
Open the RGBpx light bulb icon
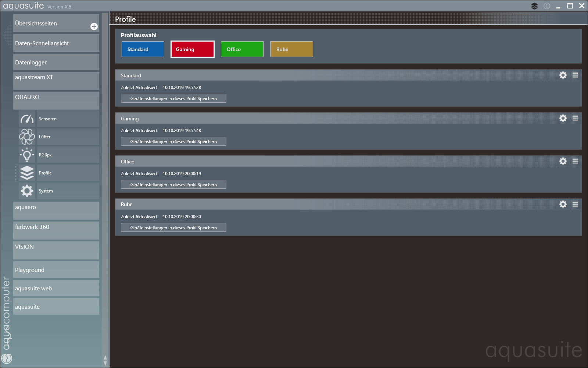pos(27,155)
